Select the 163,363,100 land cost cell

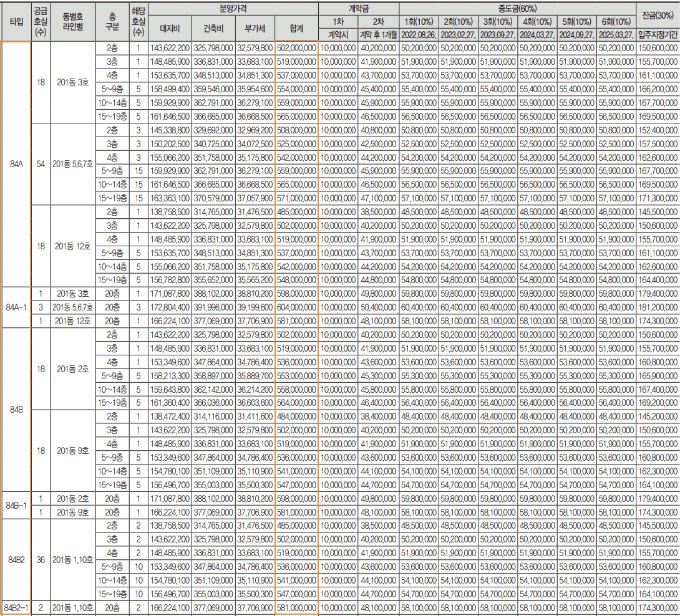[x=170, y=198]
